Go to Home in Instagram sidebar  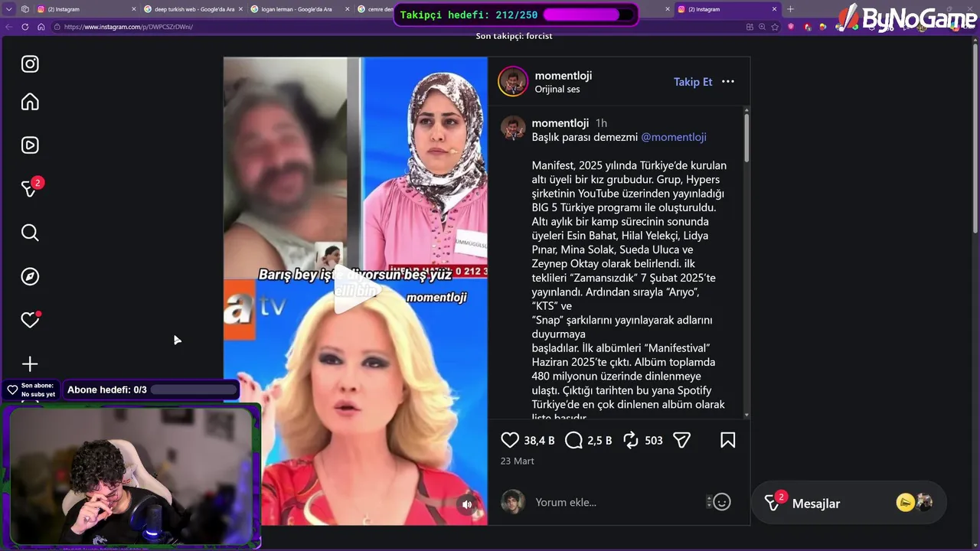click(30, 102)
